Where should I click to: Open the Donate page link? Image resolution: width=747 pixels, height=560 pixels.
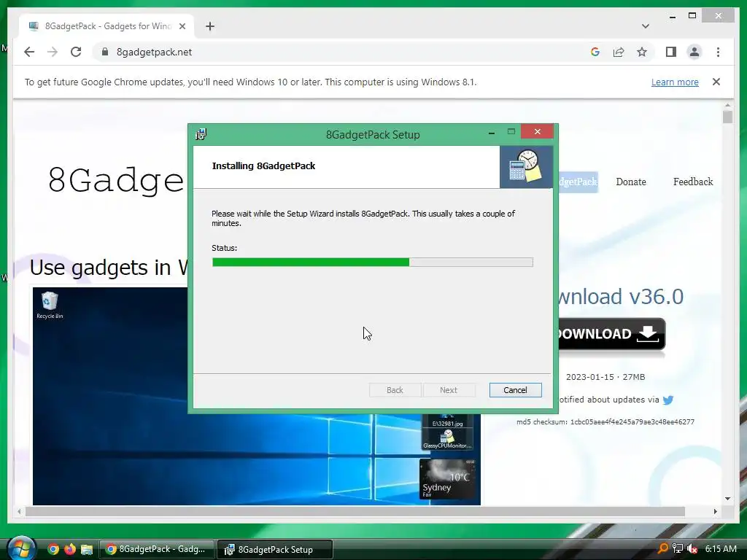(631, 182)
